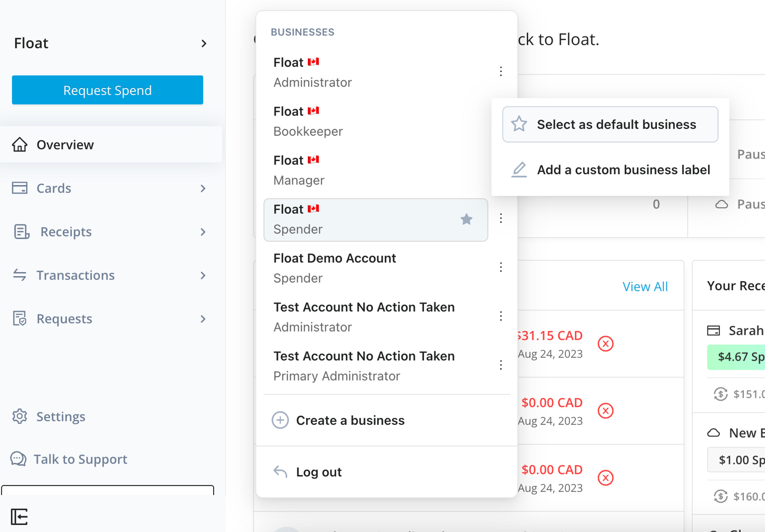Click the red X beside $31.15 CAD
The image size is (765, 532).
point(605,343)
